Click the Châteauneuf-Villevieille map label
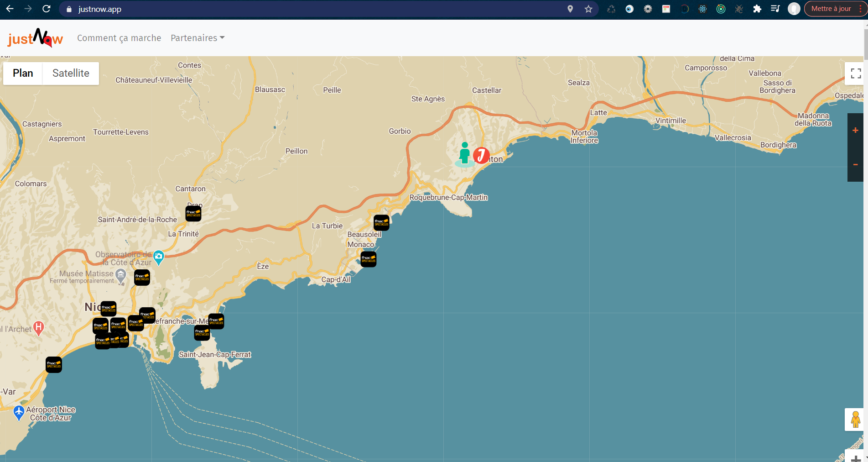868x462 pixels. tap(154, 80)
